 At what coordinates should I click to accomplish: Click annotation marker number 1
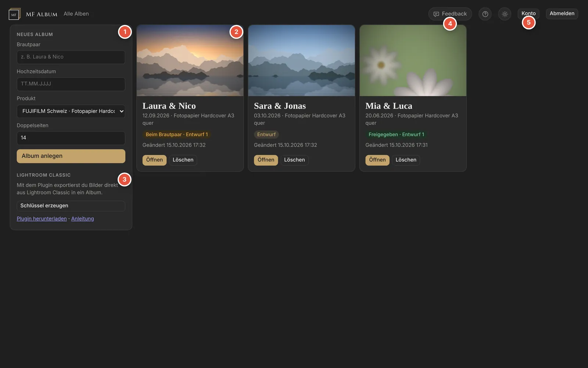[125, 32]
